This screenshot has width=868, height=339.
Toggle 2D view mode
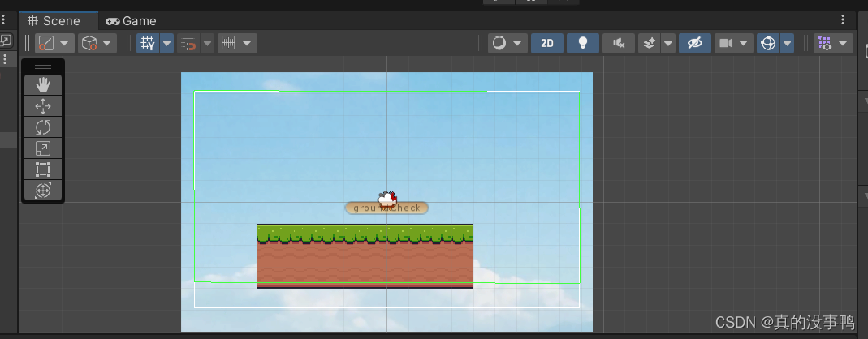(547, 43)
